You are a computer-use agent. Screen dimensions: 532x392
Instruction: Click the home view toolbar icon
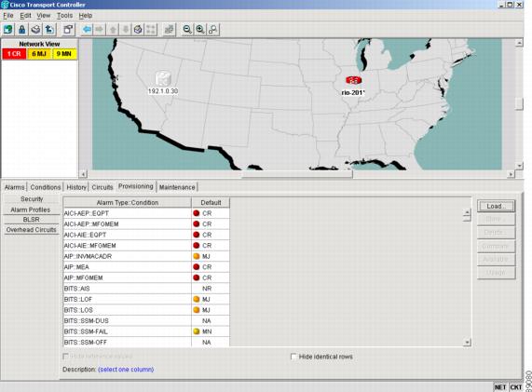click(x=138, y=30)
